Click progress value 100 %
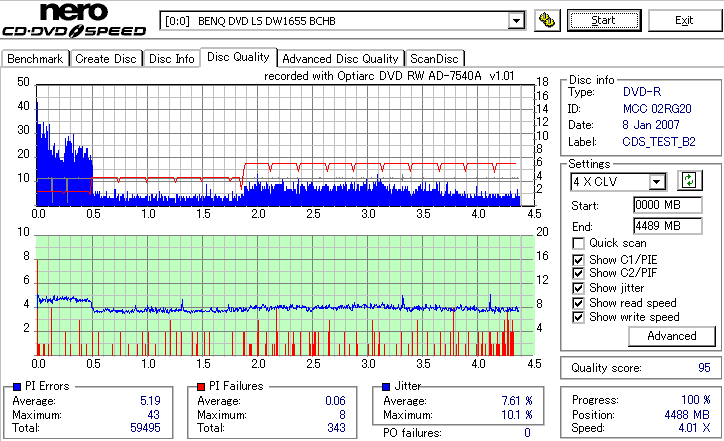 pos(696,400)
